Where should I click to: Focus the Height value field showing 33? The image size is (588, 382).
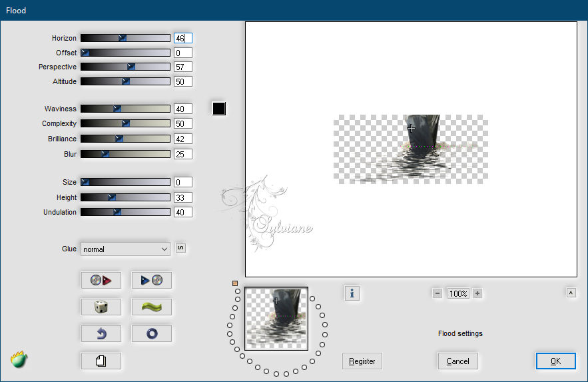click(183, 197)
